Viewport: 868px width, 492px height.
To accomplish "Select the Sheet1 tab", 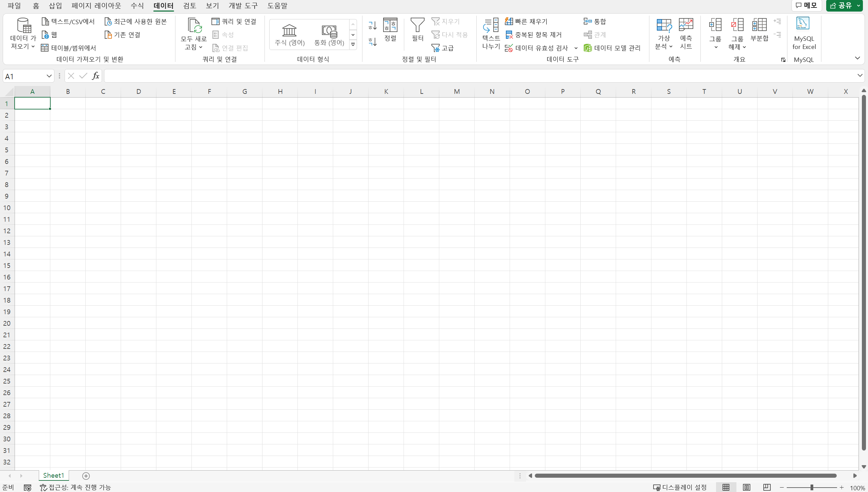I will pyautogui.click(x=53, y=475).
